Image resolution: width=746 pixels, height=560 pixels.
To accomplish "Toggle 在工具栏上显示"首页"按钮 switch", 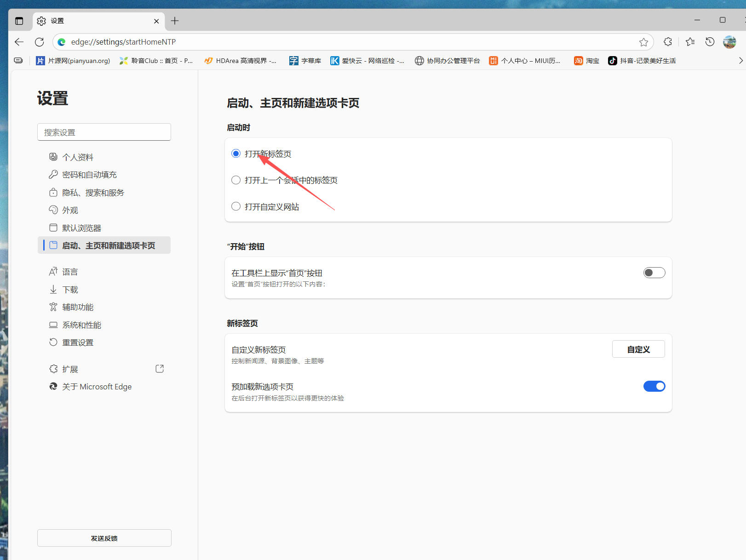I will pos(654,273).
